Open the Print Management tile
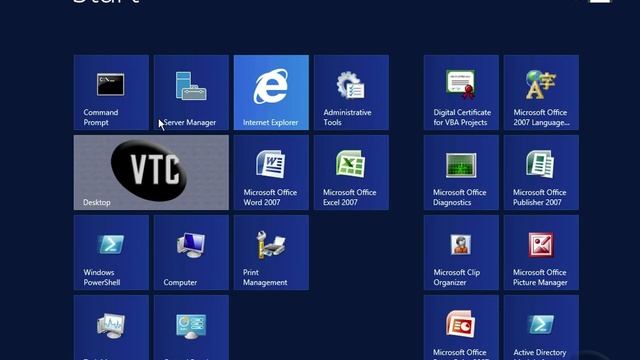640x360 pixels. pos(271,252)
